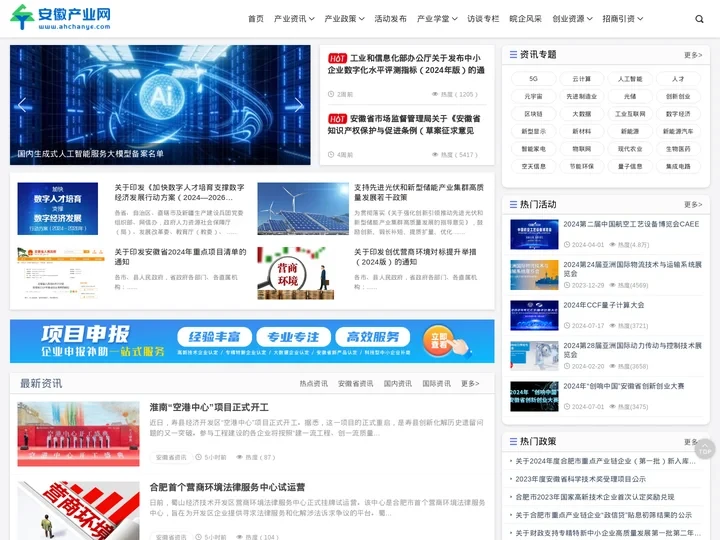720x540 pixels.
Task: Open the 皖企风采 nav item
Action: click(x=525, y=19)
